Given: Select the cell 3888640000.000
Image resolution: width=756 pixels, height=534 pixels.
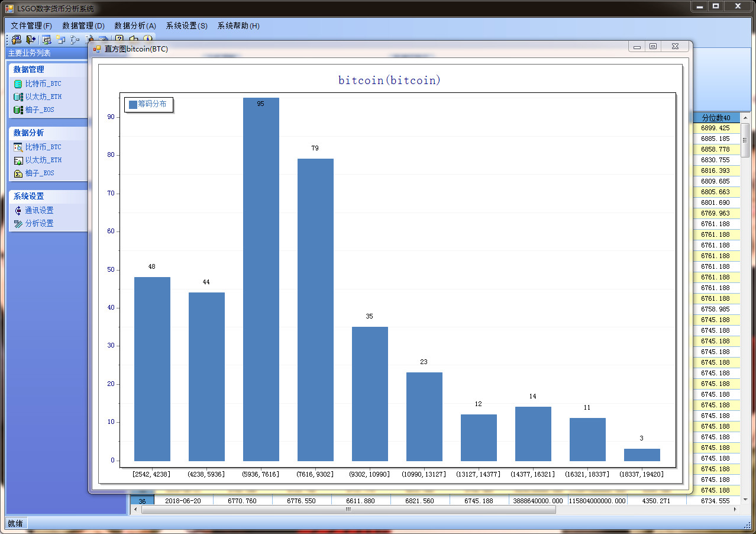Looking at the screenshot, I should pos(538,501).
